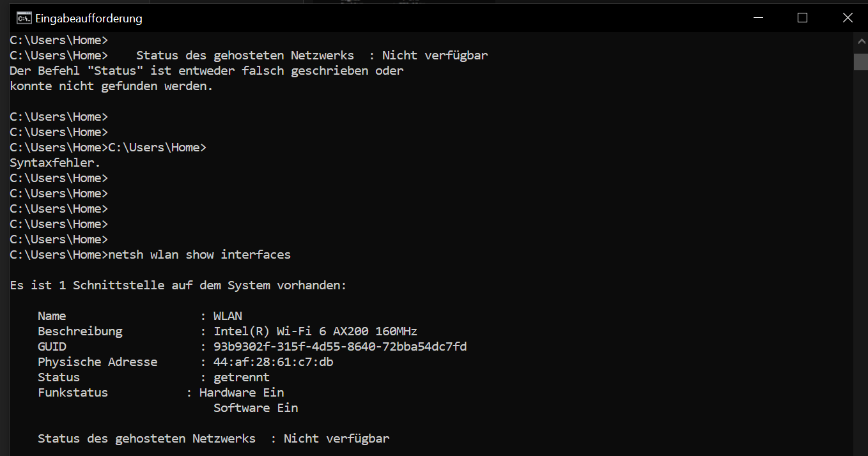868x456 pixels.
Task: Minimize the Eingabeaufforderung window
Action: (758, 18)
